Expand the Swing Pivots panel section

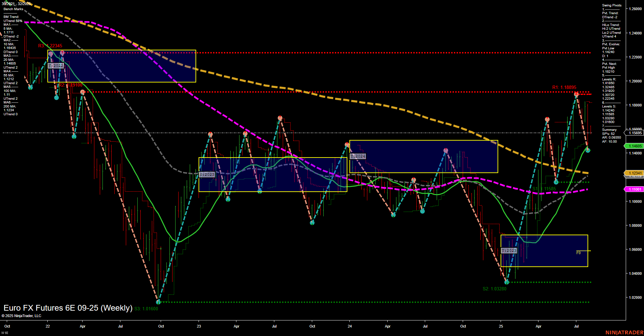[611, 5]
